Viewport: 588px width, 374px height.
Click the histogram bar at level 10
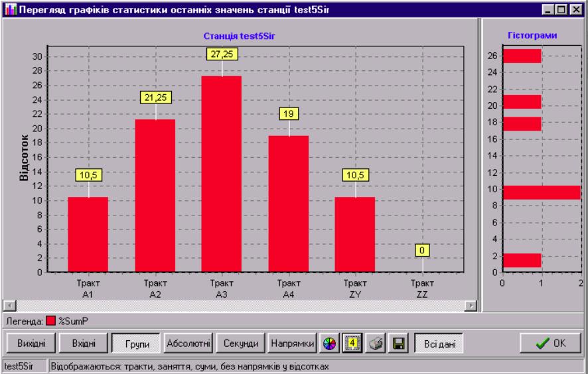pos(542,192)
